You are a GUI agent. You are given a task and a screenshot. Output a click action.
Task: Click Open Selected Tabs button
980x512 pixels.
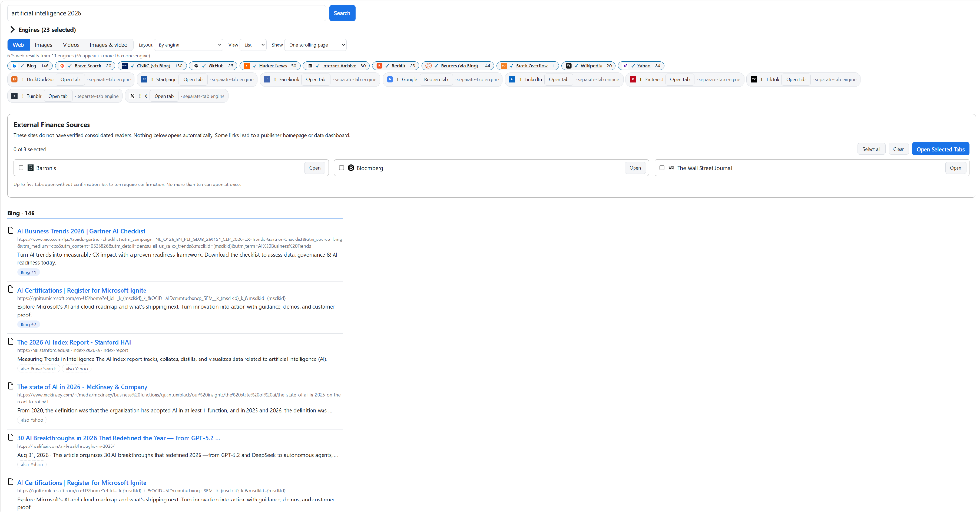tap(940, 149)
